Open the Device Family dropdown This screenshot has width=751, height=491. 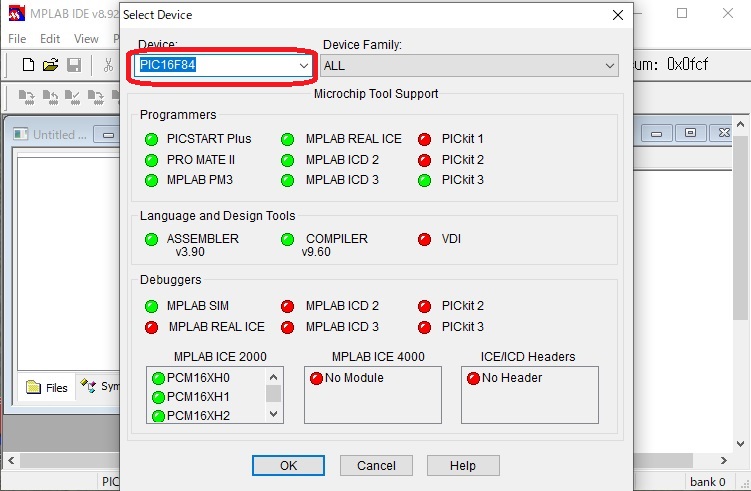click(x=469, y=66)
